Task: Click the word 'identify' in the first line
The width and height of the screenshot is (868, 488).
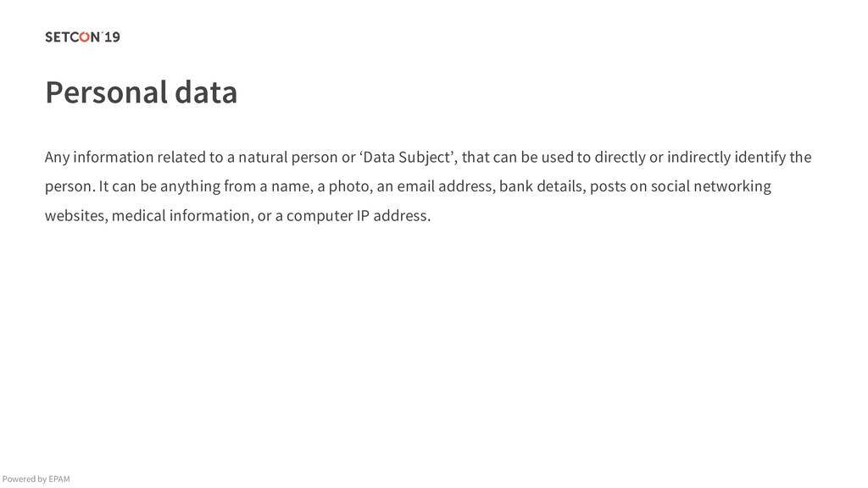Action: point(759,158)
